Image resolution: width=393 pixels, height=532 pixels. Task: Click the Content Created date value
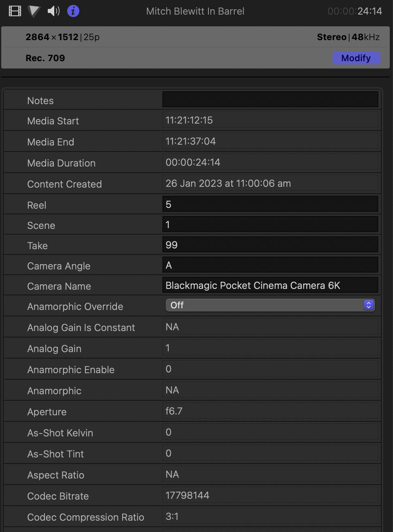click(228, 183)
